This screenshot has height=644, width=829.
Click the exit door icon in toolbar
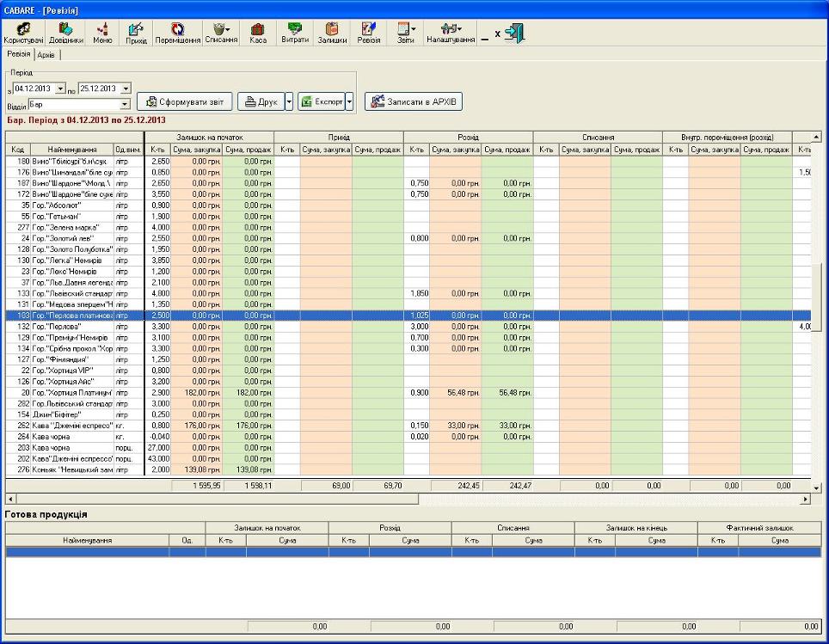[514, 33]
